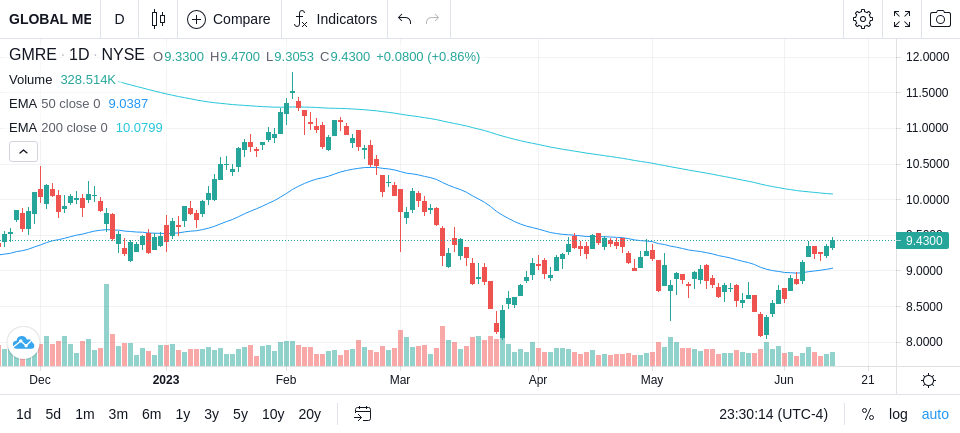The image size is (960, 433).
Task: Open chart settings gear
Action: tap(863, 19)
